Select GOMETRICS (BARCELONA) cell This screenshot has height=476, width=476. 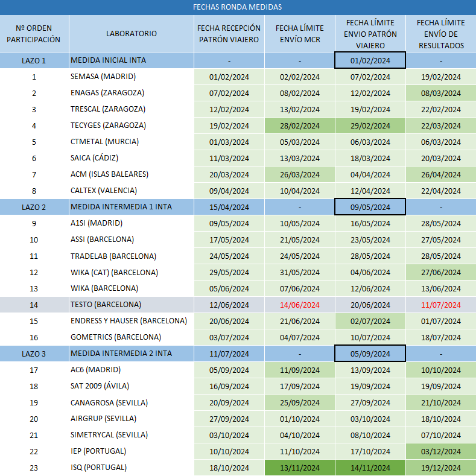pos(132,337)
